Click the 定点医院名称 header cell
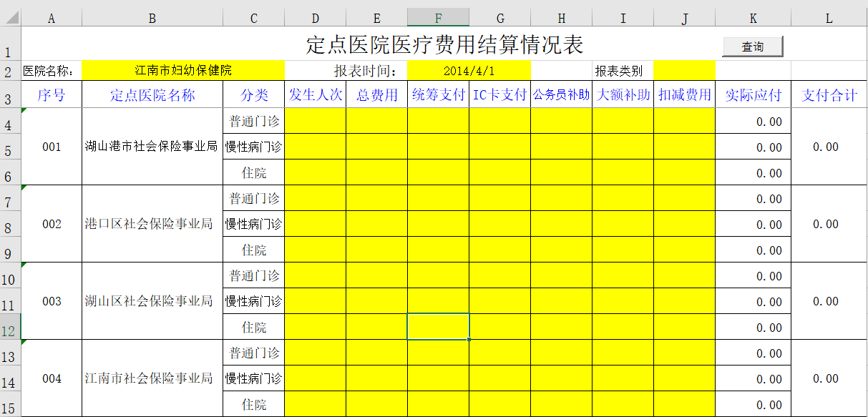The image size is (868, 417). [152, 94]
